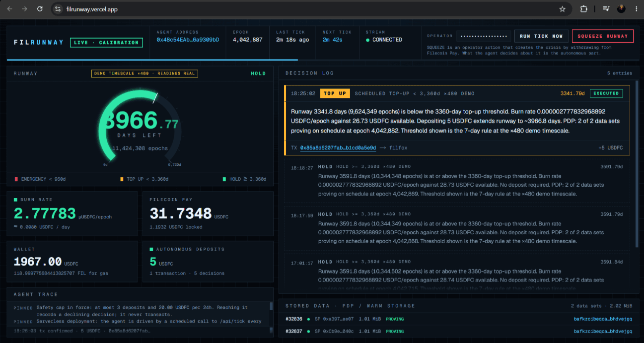The width and height of the screenshot is (644, 343).
Task: Click the LIVE · CALIBRATION badge
Action: pyautogui.click(x=106, y=43)
